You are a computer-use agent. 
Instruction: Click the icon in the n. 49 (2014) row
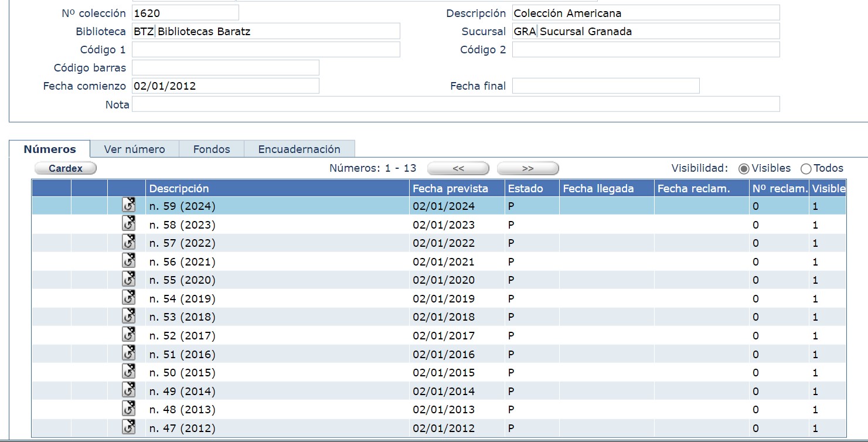(128, 390)
